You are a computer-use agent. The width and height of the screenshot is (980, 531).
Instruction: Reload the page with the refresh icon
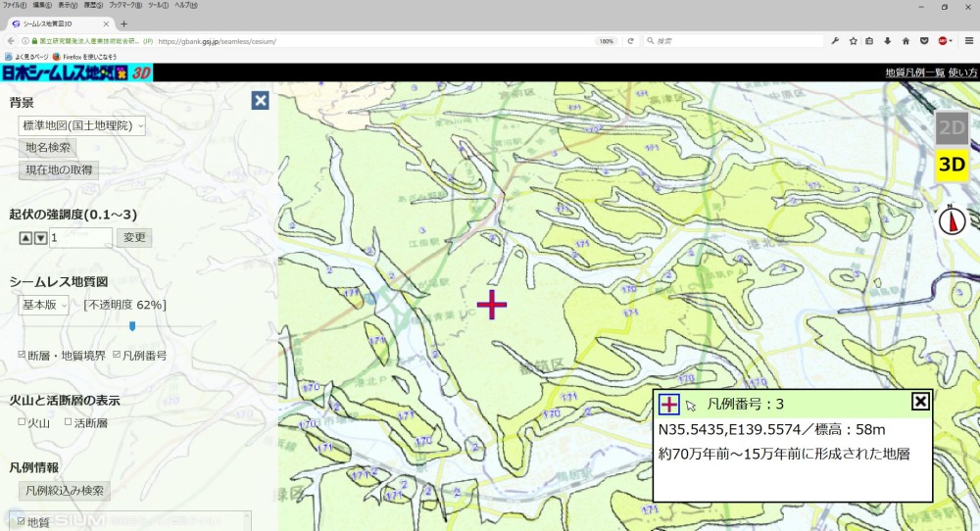coord(630,41)
